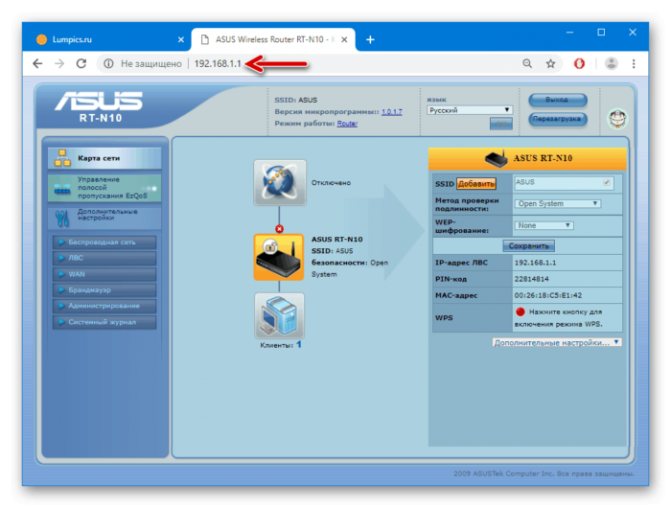Open the 'Брандмауэр' firewall section

104,290
